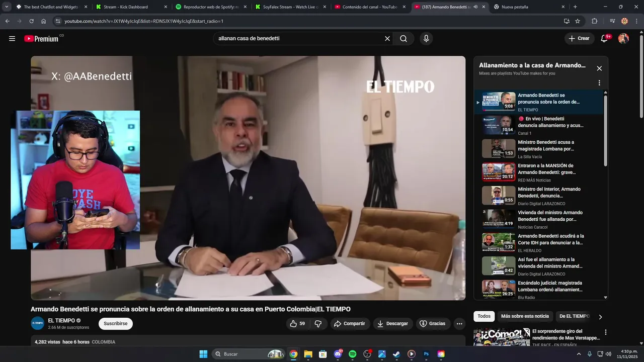644x362 pixels.
Task: Open the YouTube notifications bell
Action: [605, 39]
